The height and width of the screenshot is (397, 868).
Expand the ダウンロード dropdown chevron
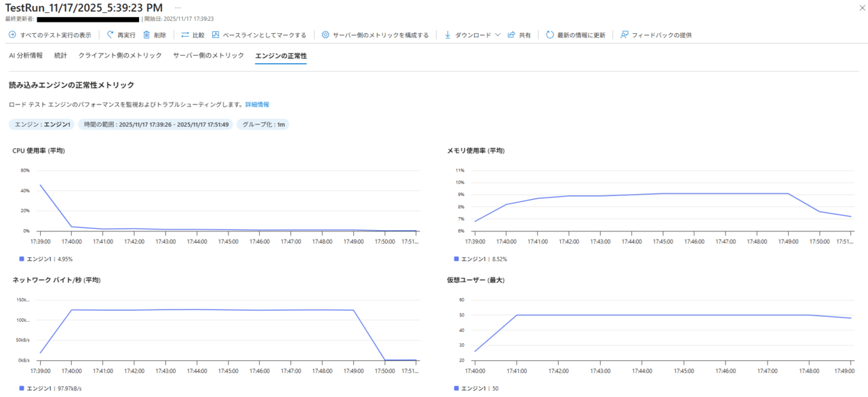(x=498, y=35)
